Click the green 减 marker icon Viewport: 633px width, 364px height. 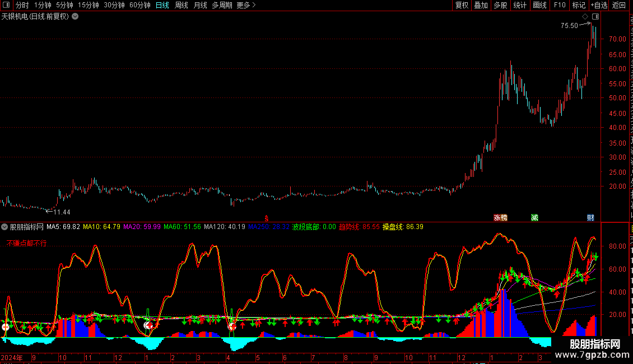(534, 218)
